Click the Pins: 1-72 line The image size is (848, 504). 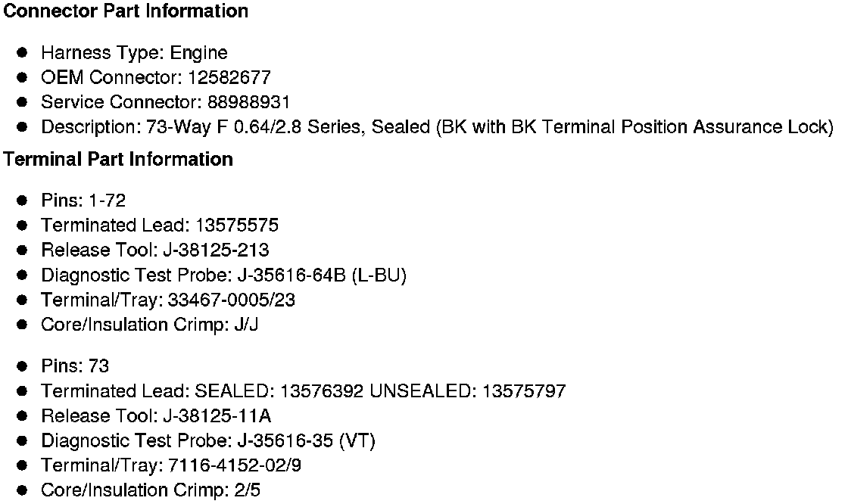click(83, 201)
